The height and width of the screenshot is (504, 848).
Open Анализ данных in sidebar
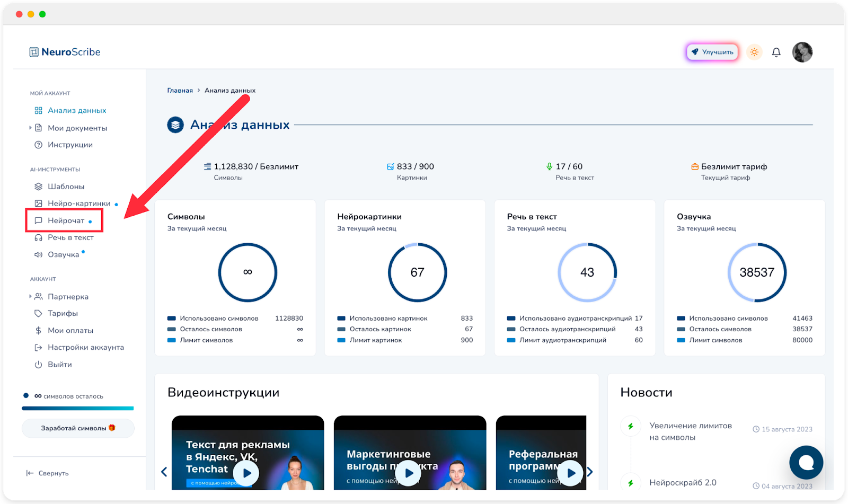coord(77,110)
